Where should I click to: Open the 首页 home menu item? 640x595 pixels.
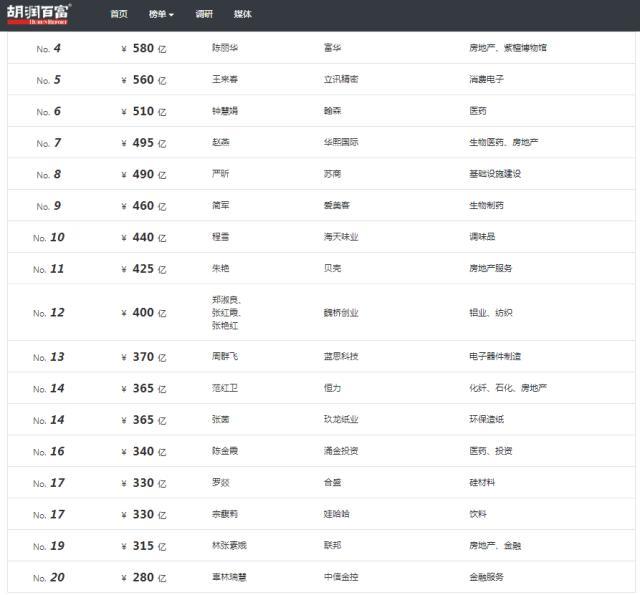tap(119, 14)
